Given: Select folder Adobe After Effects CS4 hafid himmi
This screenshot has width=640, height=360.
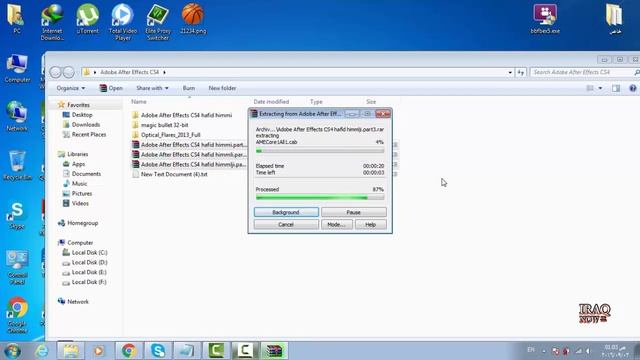Looking at the screenshot, I should 182,115.
